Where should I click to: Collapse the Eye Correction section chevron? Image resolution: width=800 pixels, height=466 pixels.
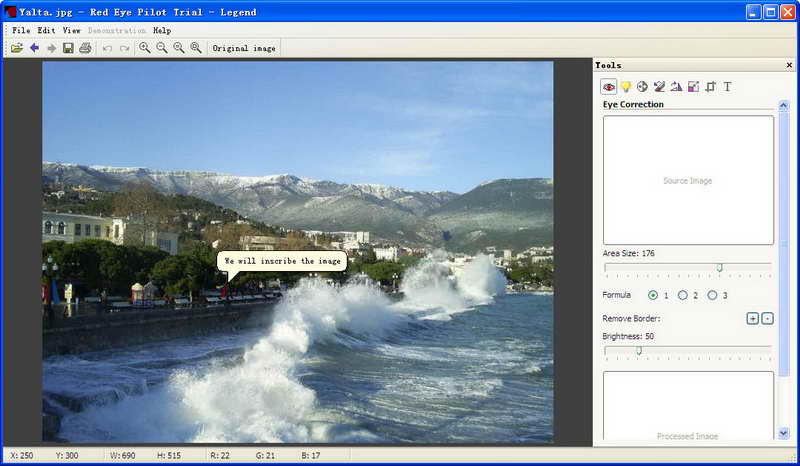coord(784,106)
